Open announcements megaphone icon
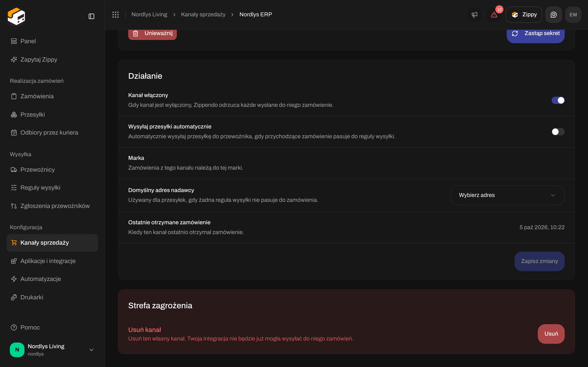588x367 pixels. click(x=474, y=14)
